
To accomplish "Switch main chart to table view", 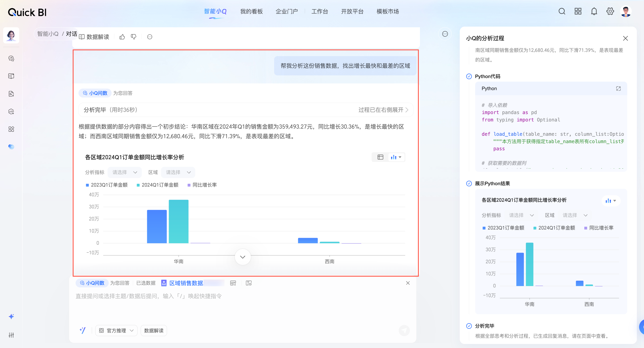I will (x=380, y=157).
